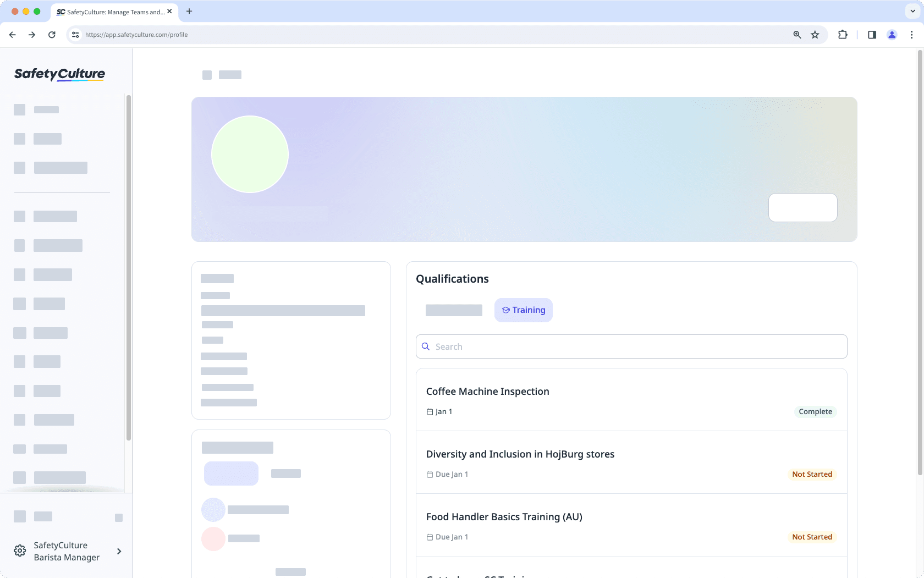
Task: Open the Chrome profile avatar icon
Action: coord(892,35)
